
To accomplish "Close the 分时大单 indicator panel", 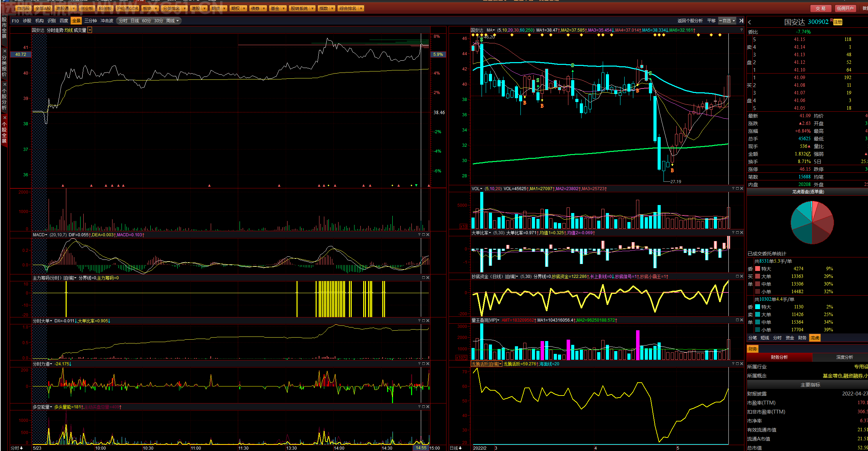I will (428, 321).
